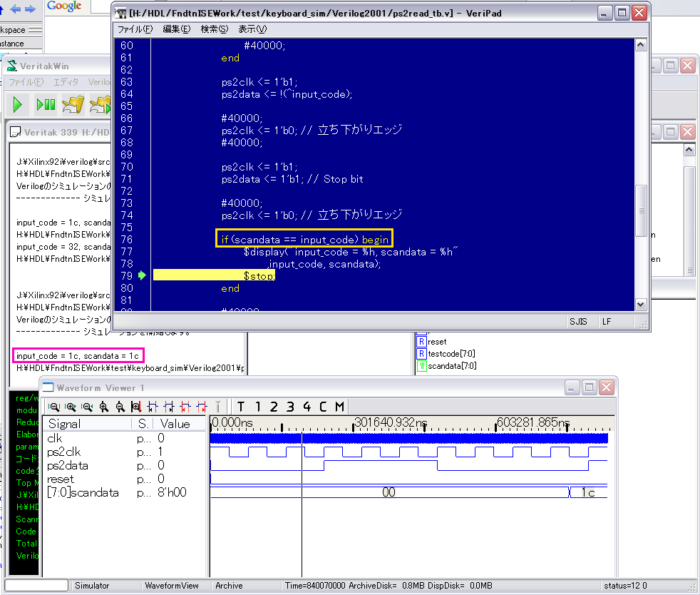
Task: Click the Value column header
Action: [179, 424]
